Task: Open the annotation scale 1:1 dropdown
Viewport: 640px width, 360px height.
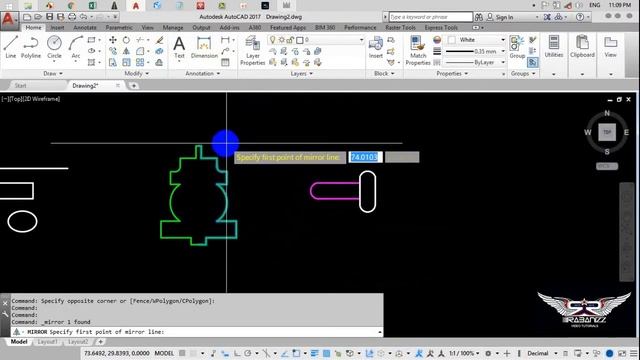Action: [464, 353]
